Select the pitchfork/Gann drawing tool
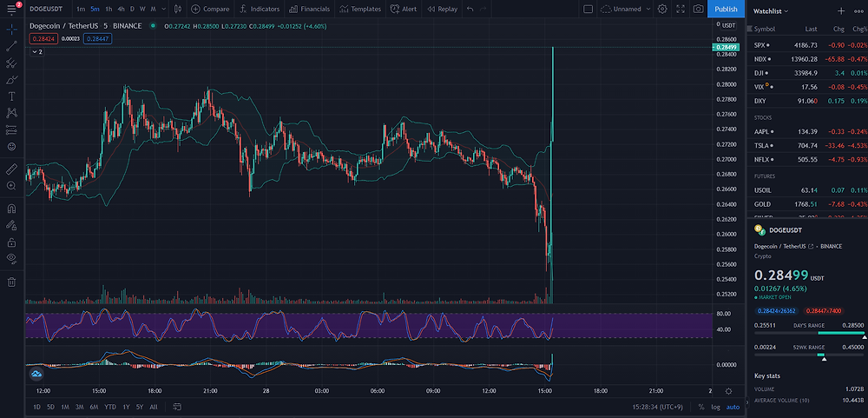The width and height of the screenshot is (868, 418). coord(11,63)
